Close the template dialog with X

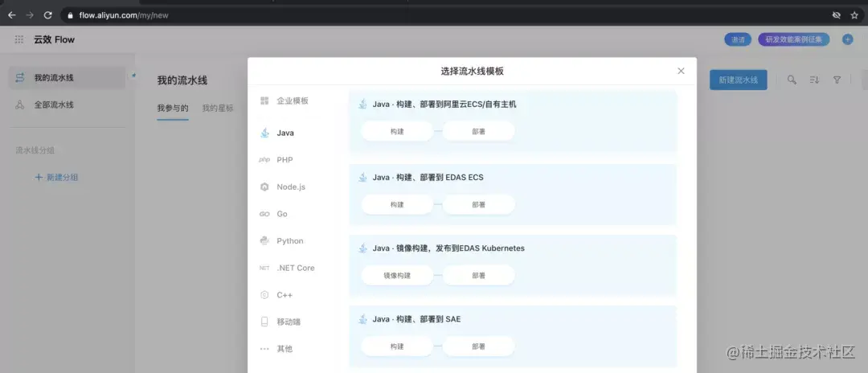point(681,71)
